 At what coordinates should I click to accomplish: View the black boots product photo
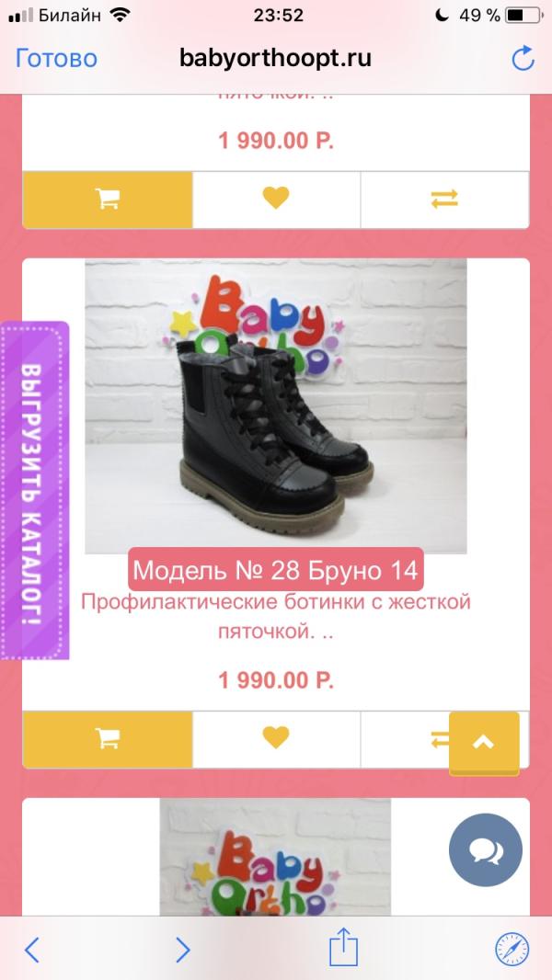(x=276, y=406)
